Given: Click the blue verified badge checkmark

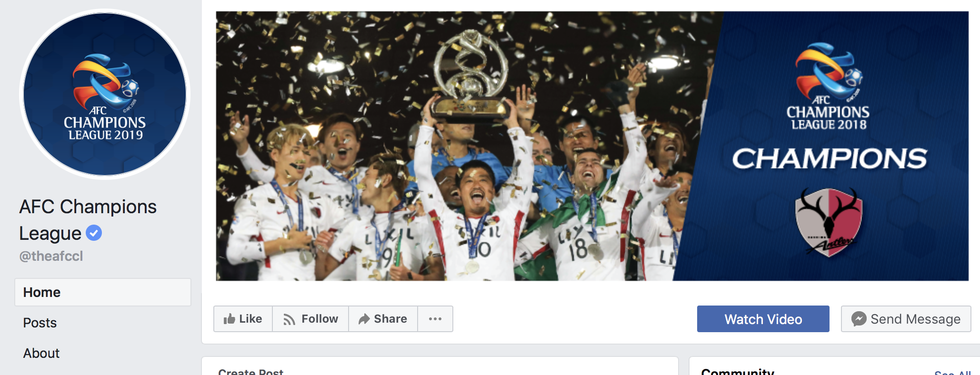Looking at the screenshot, I should coord(94,233).
